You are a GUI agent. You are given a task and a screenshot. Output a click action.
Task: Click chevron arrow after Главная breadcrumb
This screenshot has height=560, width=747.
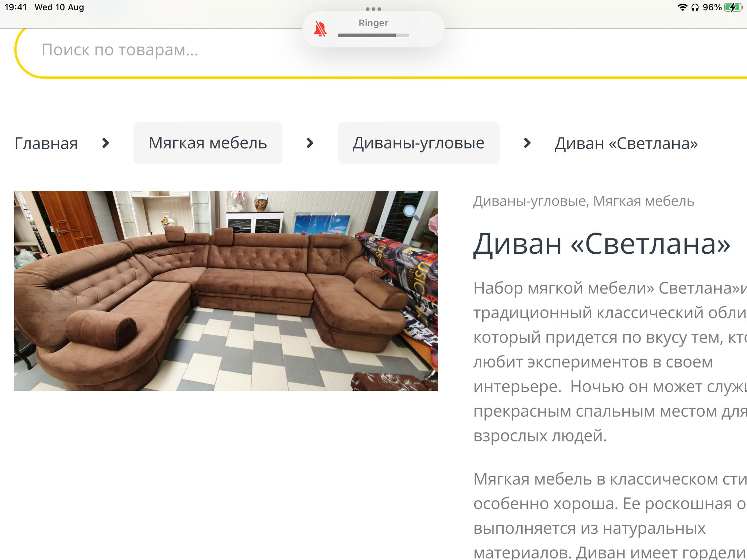[x=105, y=143]
